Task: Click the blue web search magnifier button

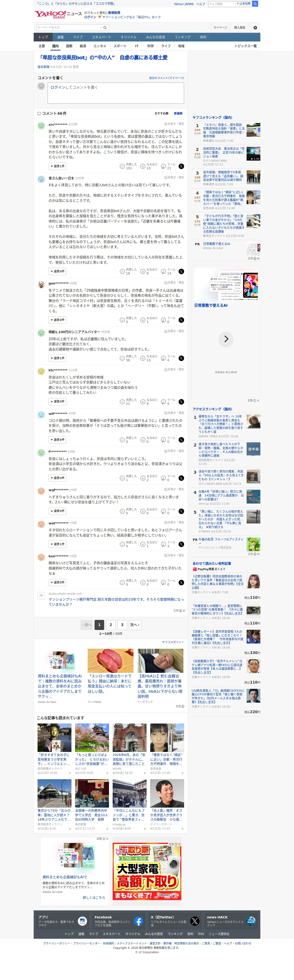Action: [x=255, y=4]
